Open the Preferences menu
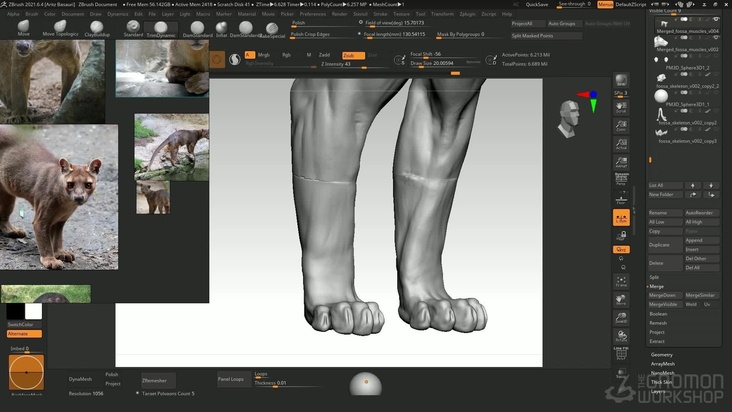The width and height of the screenshot is (732, 412). (313, 14)
